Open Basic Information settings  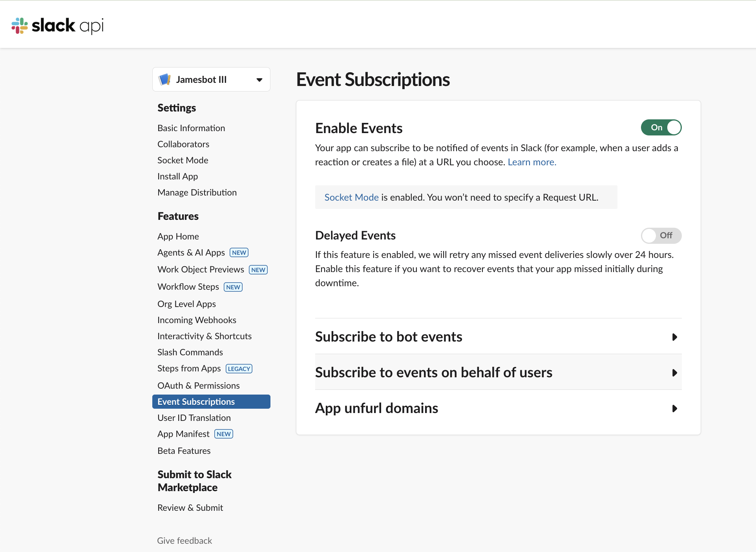pos(191,128)
